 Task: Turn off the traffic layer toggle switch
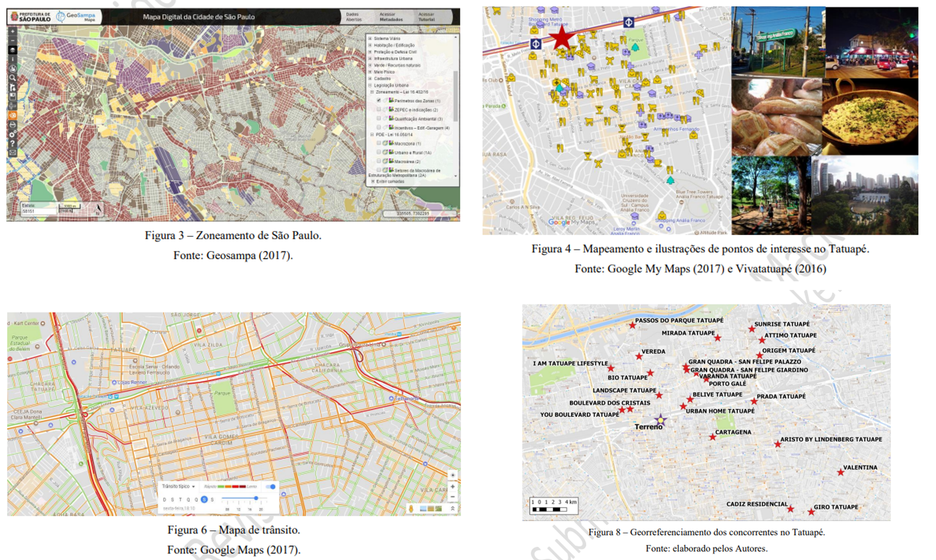(271, 486)
